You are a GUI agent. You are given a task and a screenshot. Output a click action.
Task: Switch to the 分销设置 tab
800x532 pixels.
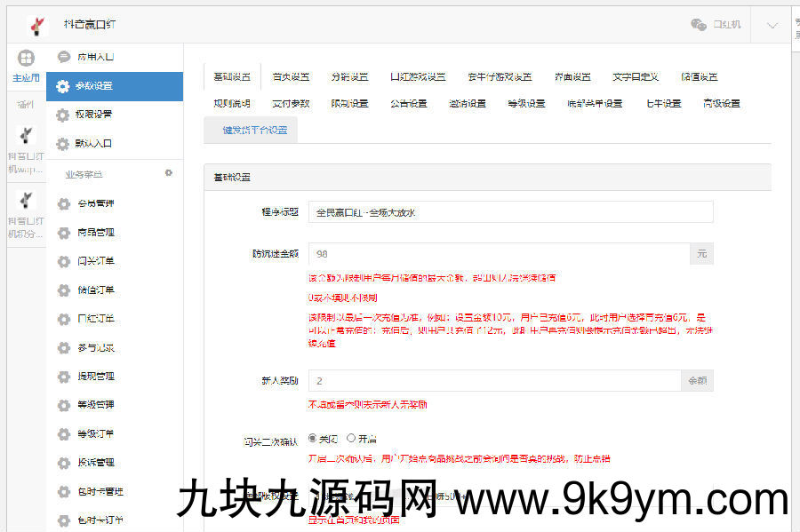pyautogui.click(x=349, y=77)
